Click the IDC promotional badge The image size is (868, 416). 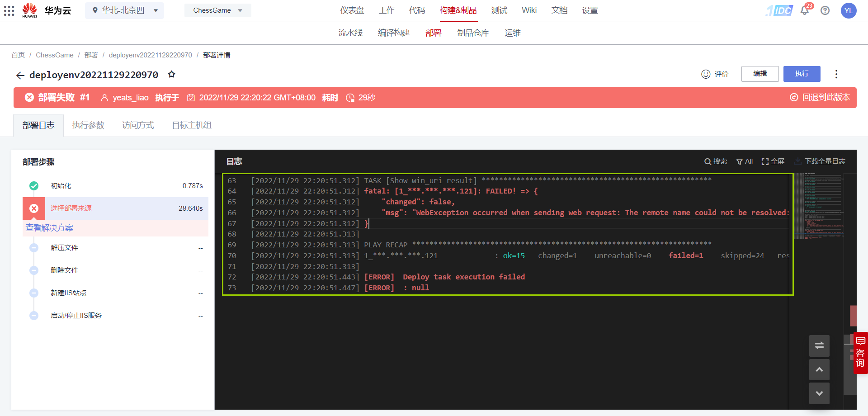coord(779,10)
